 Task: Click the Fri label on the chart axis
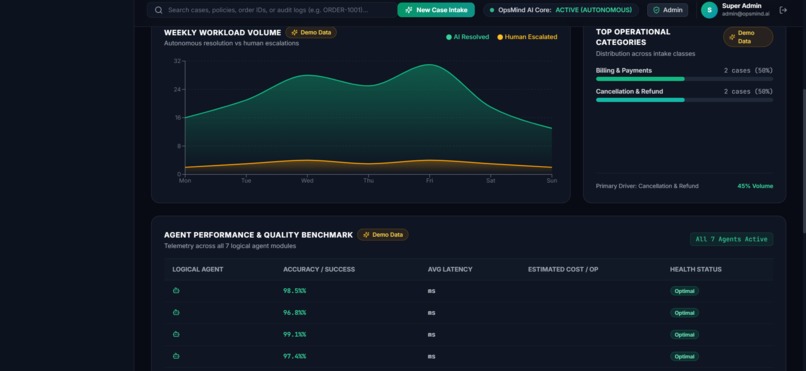pyautogui.click(x=429, y=180)
